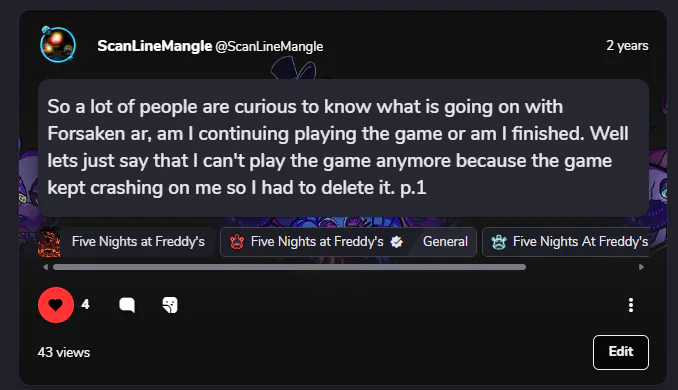678x390 pixels.
Task: Open the Five Nights At Freddy's tag on the right
Action: [x=566, y=242]
